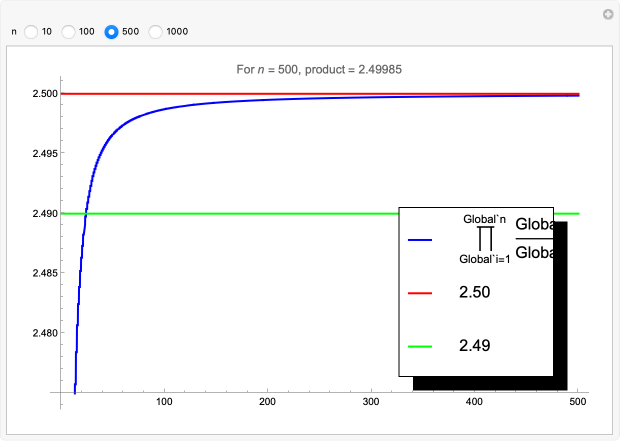Screen dimensions: 620x442
Task: Click the 200 x-axis tick label
Action: click(267, 403)
